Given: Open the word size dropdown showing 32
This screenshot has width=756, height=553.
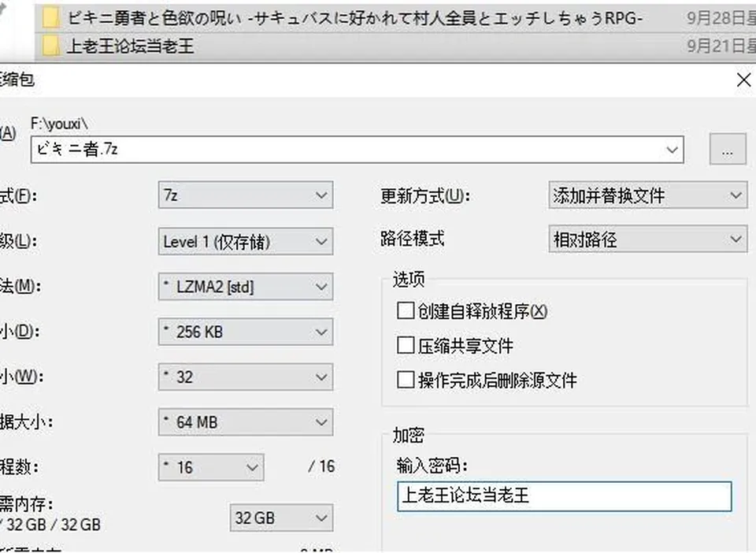Looking at the screenshot, I should 246,377.
